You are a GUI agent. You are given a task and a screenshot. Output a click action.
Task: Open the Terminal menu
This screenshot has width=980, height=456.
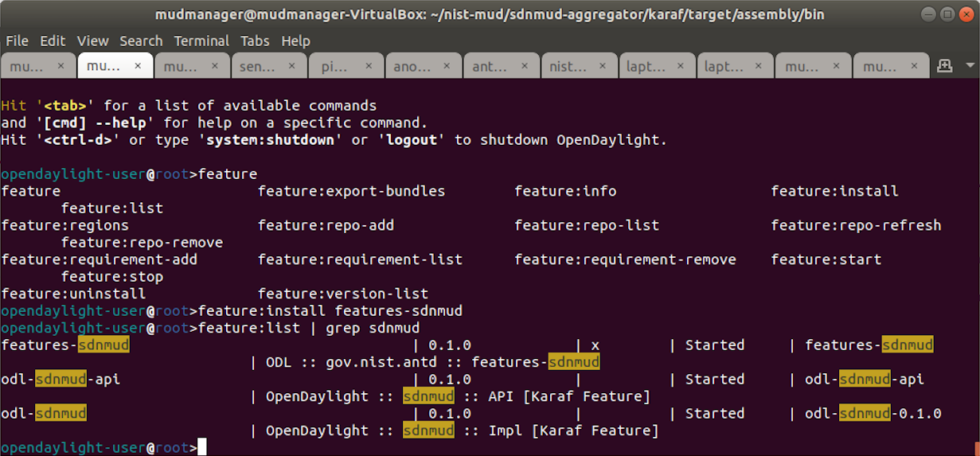[x=202, y=41]
